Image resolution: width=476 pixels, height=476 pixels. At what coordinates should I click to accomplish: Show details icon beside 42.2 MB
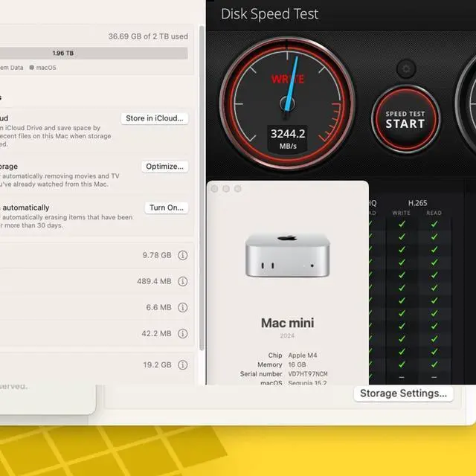183,333
